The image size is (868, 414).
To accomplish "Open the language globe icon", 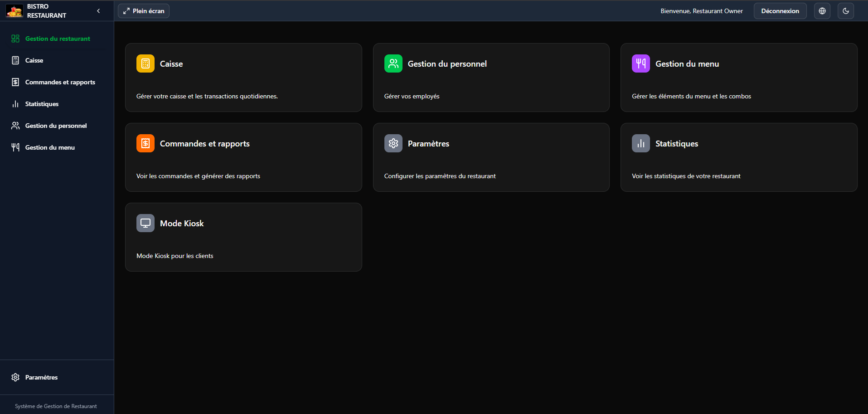I will (x=822, y=10).
